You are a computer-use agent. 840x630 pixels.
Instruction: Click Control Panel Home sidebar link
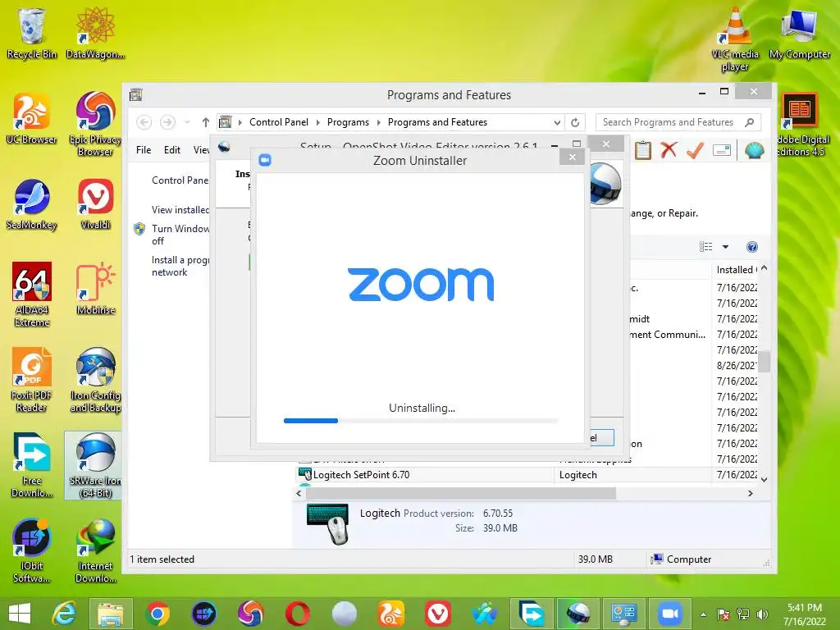pos(180,180)
